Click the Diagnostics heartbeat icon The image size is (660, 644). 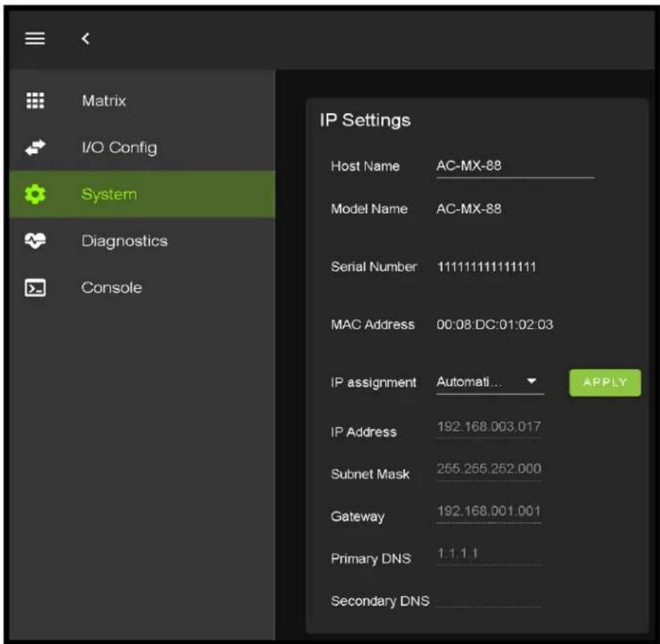pos(35,240)
